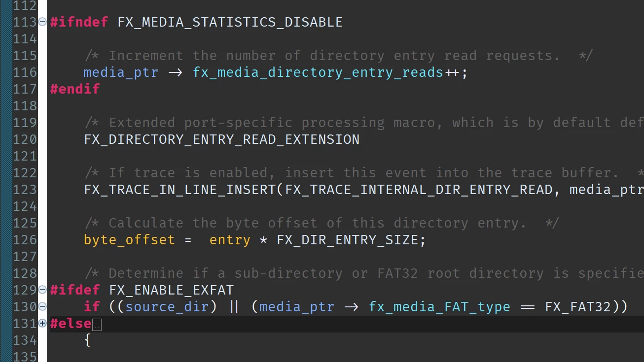644x362 pixels.
Task: Click the FX_MEDIA_STATISTICS_DISABLE macro name
Action: [230, 22]
